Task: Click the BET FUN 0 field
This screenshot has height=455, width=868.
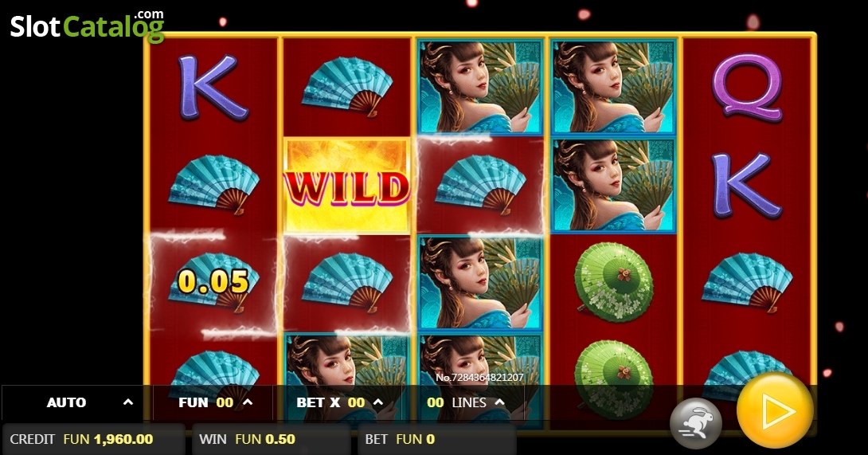Action: point(437,440)
